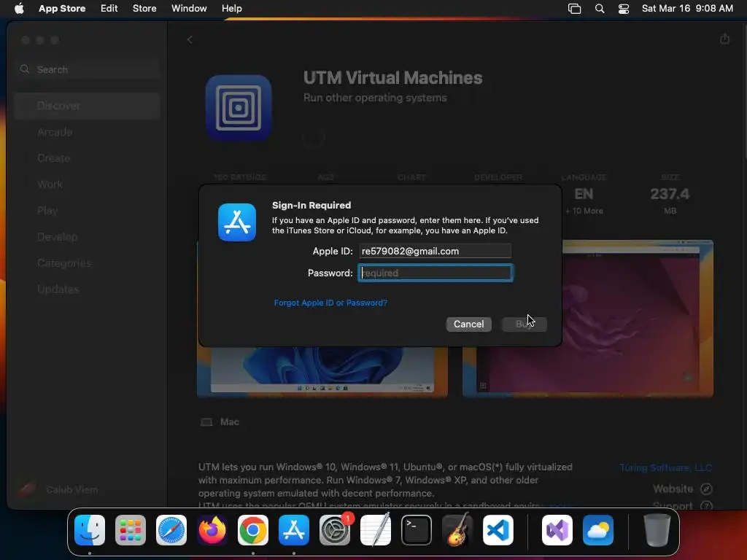Open the cloud weather app in Dock
Viewport: 747px width, 560px height.
598,530
